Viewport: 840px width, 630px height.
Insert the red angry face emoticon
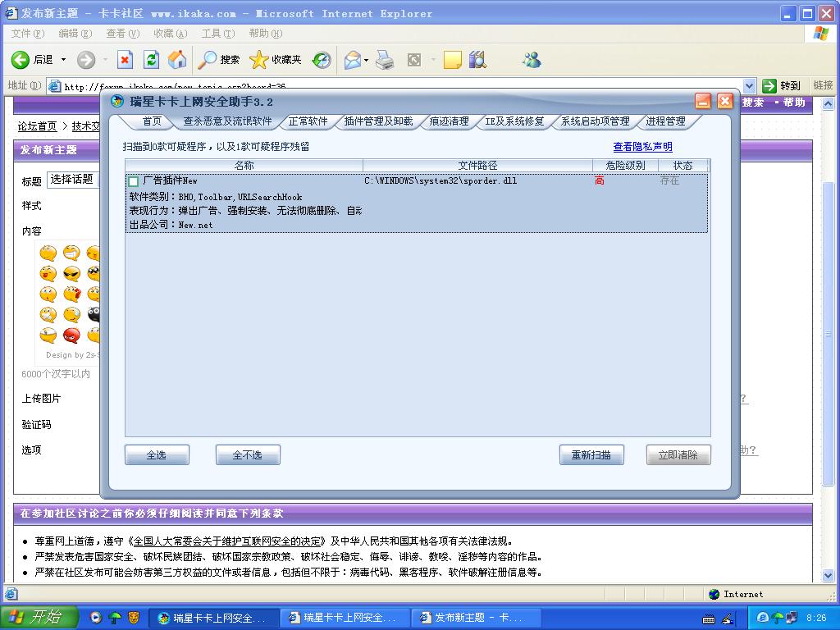pyautogui.click(x=71, y=336)
